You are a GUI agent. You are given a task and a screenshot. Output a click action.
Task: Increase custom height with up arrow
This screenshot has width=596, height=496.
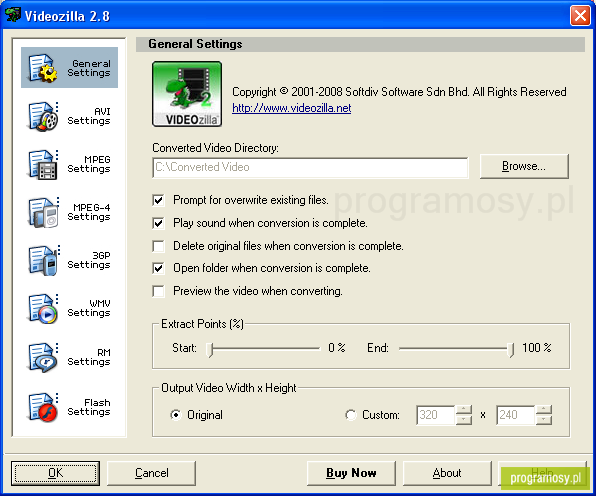tap(544, 410)
